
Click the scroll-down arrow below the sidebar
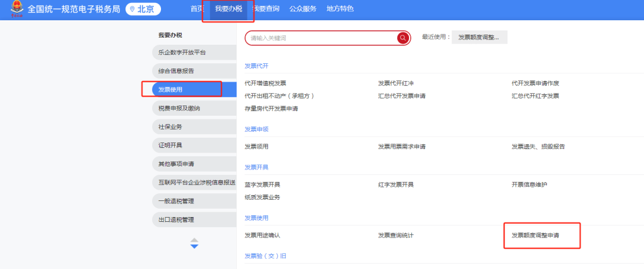point(194,246)
